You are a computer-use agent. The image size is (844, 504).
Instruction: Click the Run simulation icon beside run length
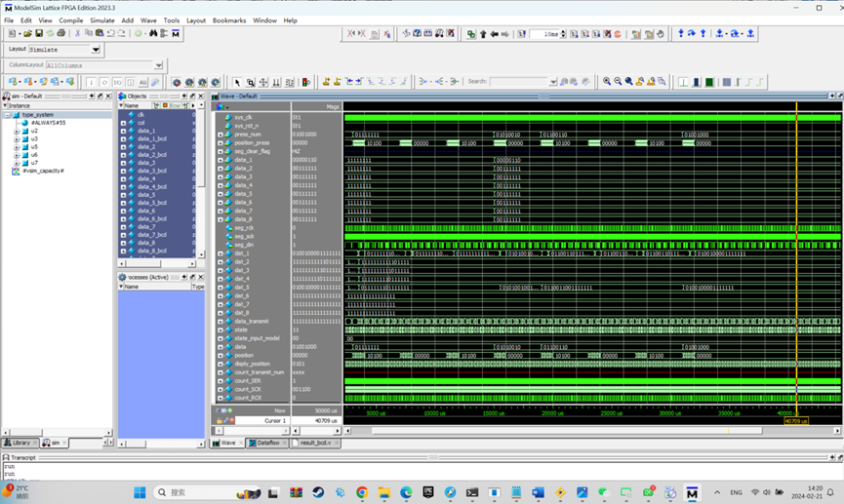pyautogui.click(x=575, y=34)
